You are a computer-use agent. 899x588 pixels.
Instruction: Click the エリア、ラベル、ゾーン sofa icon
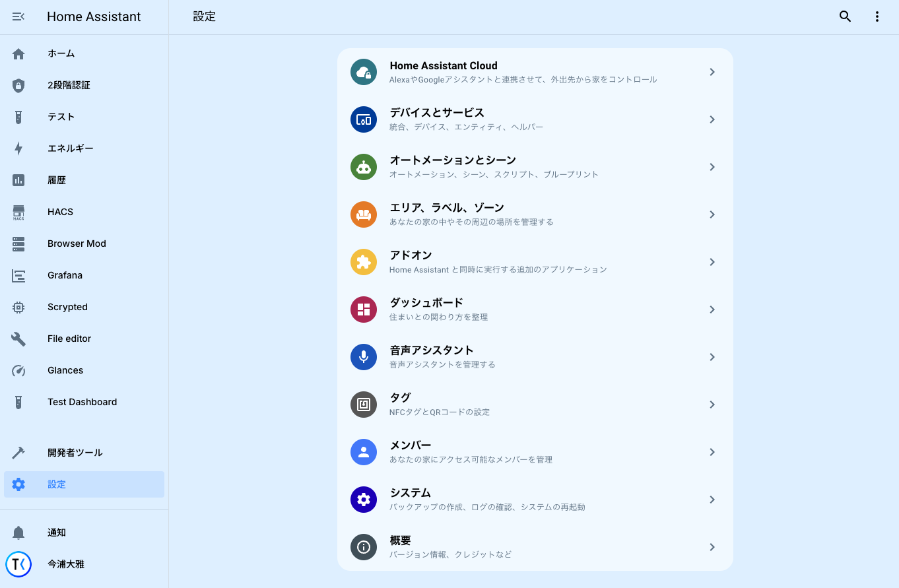click(x=364, y=214)
